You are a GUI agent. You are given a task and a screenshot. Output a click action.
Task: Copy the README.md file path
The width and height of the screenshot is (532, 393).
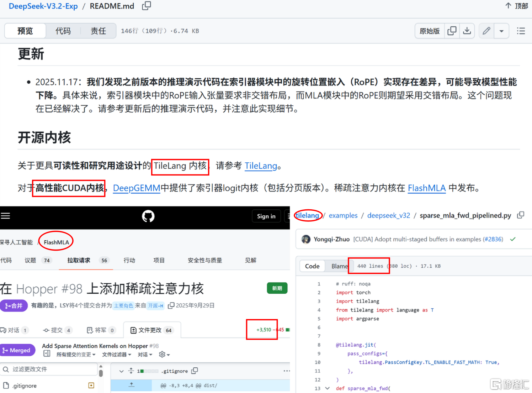coord(147,6)
